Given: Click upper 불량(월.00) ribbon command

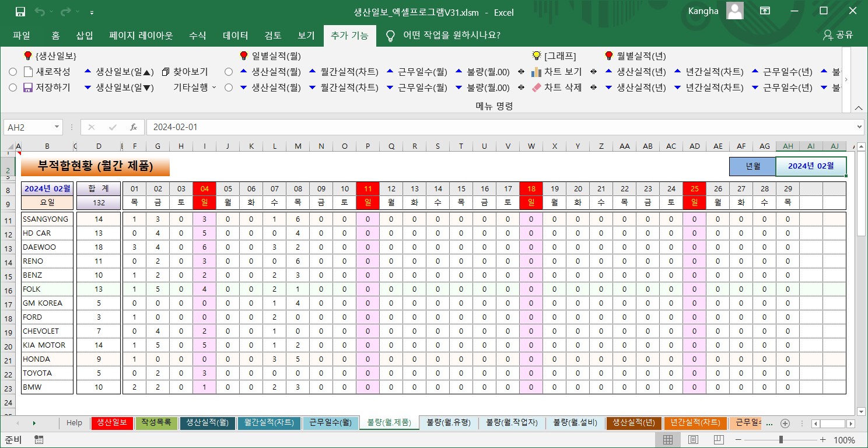Looking at the screenshot, I should 483,72.
